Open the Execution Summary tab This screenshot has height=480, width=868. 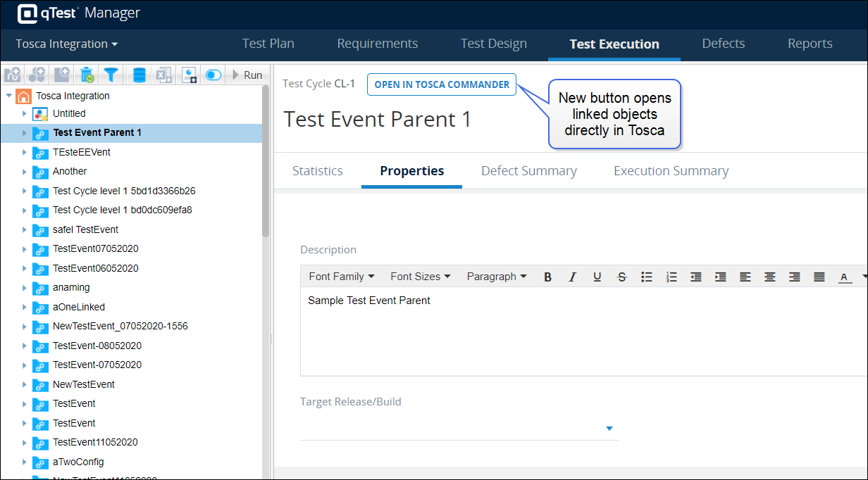pyautogui.click(x=671, y=171)
